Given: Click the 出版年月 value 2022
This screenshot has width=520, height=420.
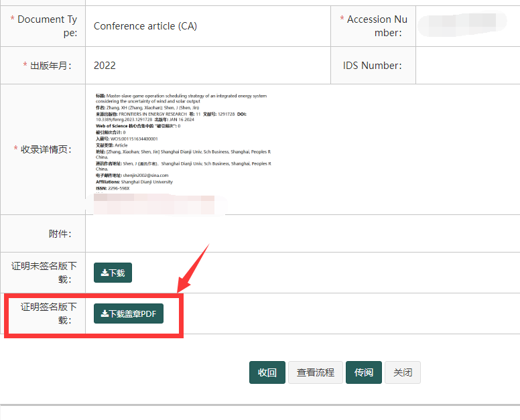Looking at the screenshot, I should tap(105, 65).
